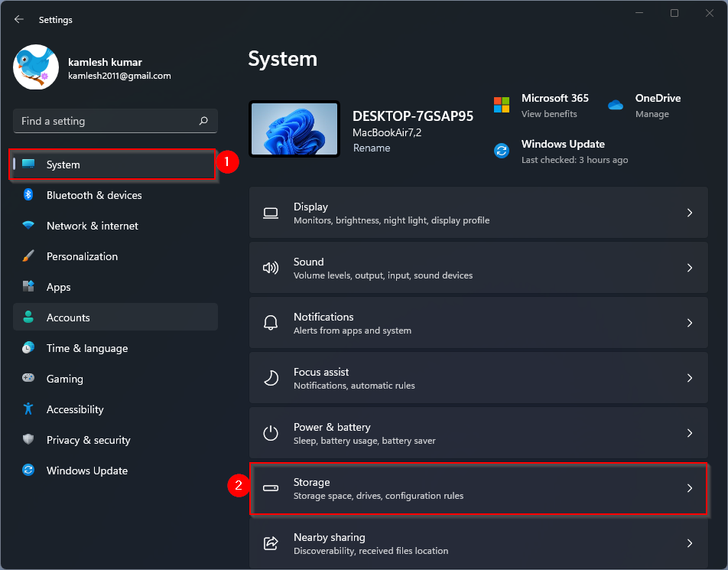Click the user profile bird avatar
The height and width of the screenshot is (570, 728).
[x=36, y=67]
